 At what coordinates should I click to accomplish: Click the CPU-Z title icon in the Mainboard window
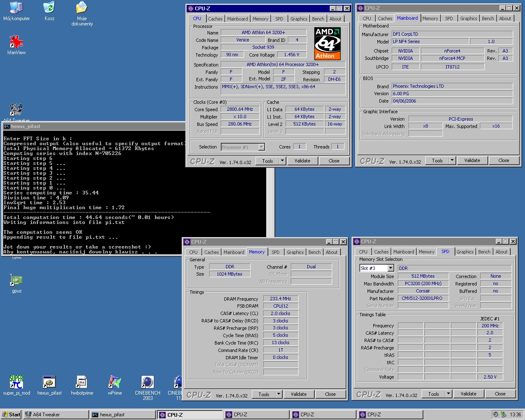(x=361, y=8)
